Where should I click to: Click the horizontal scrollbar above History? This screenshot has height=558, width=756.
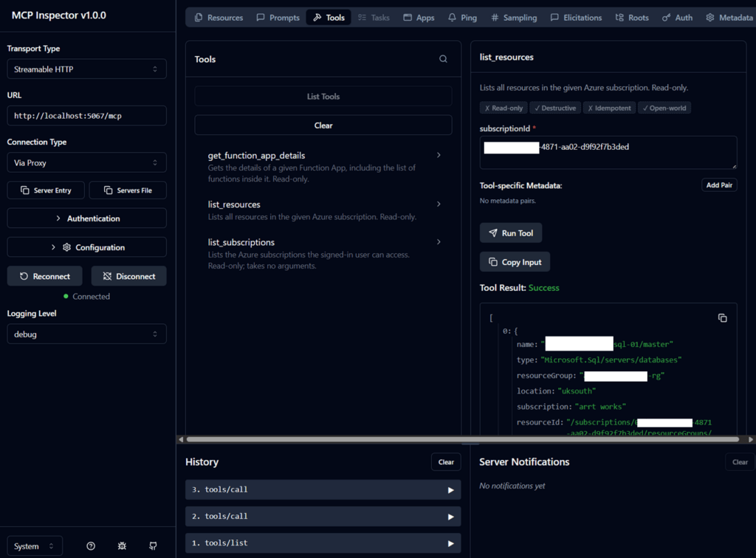[463, 439]
